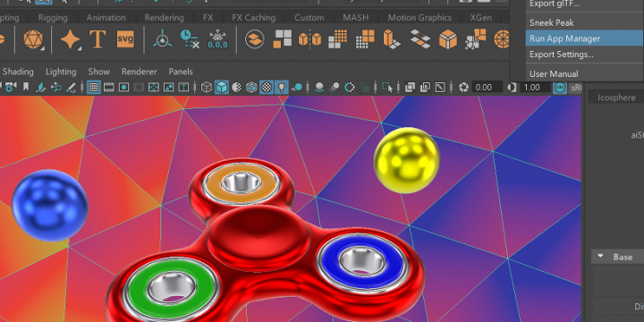Toggle X-Ray display mode
The width and height of the screenshot is (644, 322).
(410, 87)
